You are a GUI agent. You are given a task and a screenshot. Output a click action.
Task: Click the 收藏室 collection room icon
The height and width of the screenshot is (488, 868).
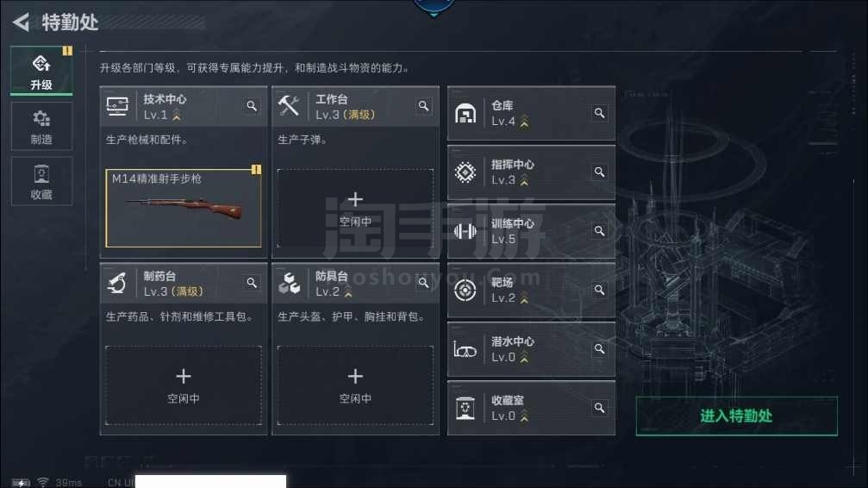coord(465,408)
